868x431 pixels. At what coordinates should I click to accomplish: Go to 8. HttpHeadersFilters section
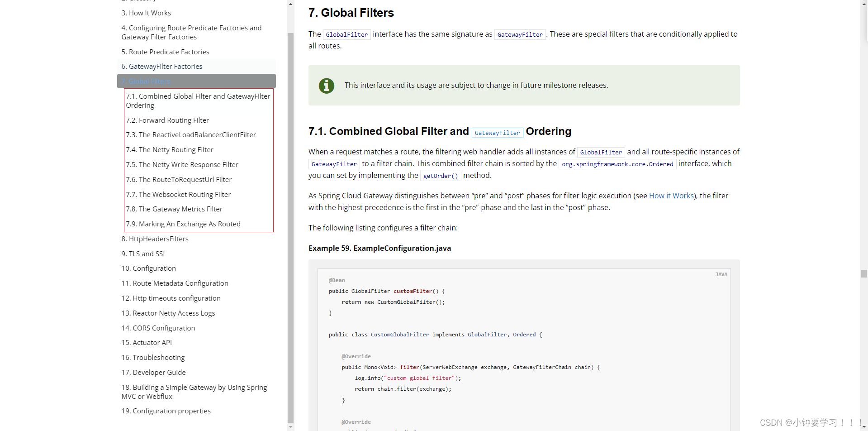[155, 239]
